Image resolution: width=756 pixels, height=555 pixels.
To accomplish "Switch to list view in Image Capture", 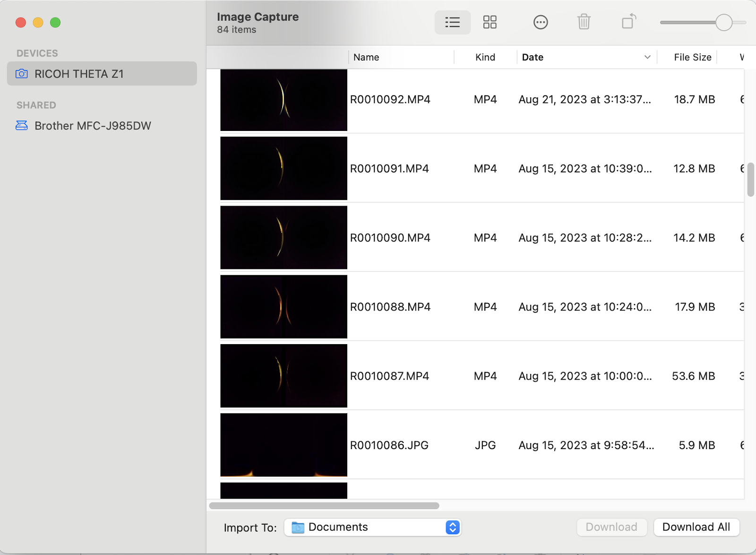I will [452, 22].
